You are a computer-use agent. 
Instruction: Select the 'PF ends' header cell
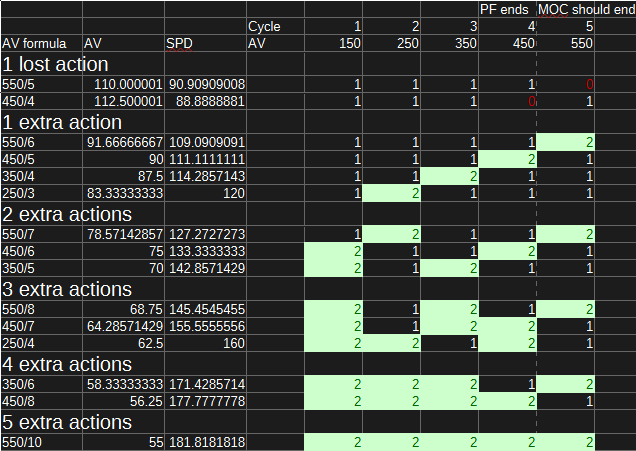(507, 9)
